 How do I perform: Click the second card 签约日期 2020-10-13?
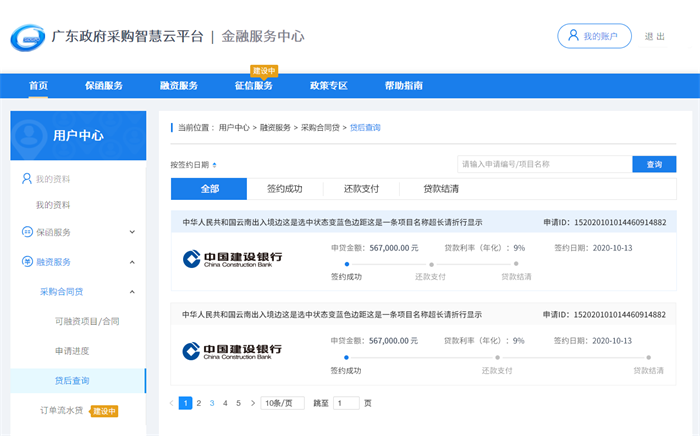(592, 341)
